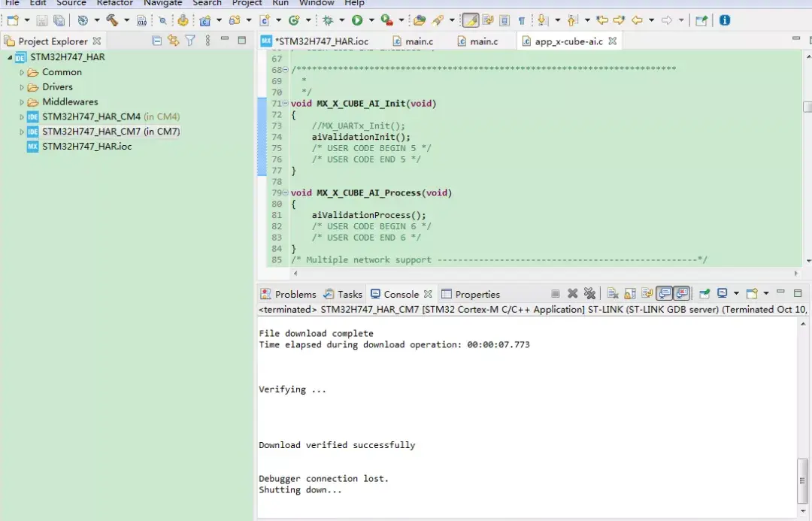812x521 pixels.
Task: Toggle Link with Editor in Project Explorer
Action: pyautogui.click(x=174, y=41)
